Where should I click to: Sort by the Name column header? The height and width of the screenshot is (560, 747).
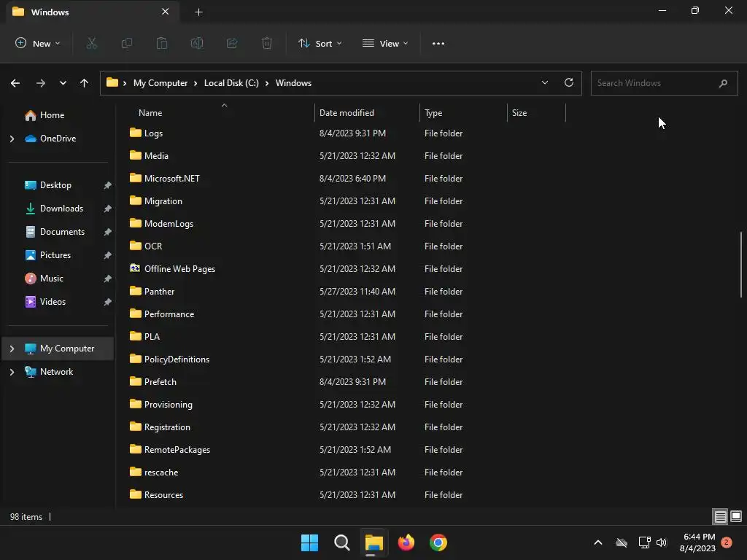(150, 113)
